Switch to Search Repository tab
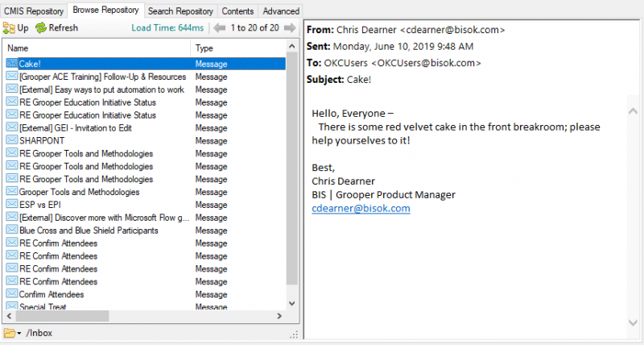The width and height of the screenshot is (644, 345). point(180,11)
